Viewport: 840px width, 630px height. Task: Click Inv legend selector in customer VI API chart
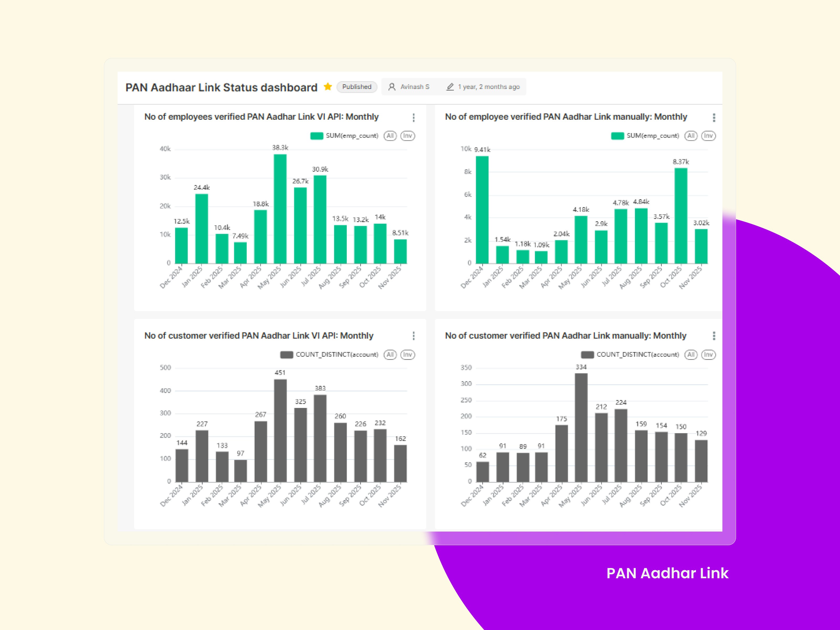click(x=407, y=355)
